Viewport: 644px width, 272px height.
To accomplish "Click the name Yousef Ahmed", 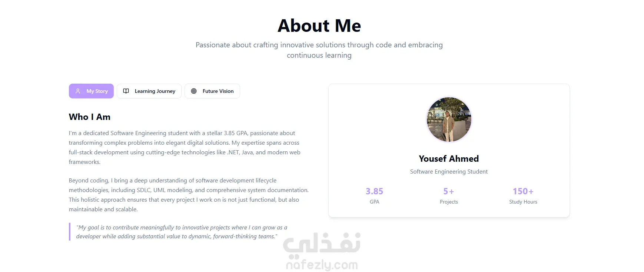I will (449, 159).
